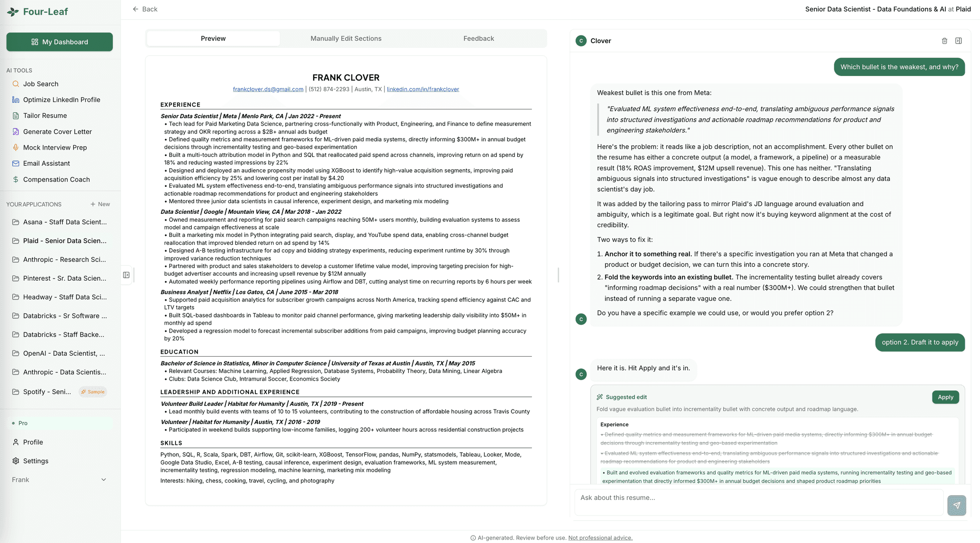Click folder icon beside Spotify - Senior application
Screen dimensions: 980x543
16,391
